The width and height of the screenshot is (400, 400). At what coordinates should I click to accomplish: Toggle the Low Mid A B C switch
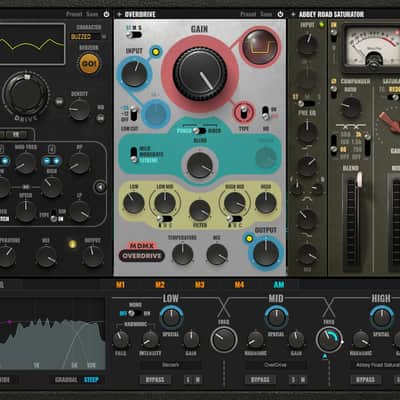click(x=165, y=219)
